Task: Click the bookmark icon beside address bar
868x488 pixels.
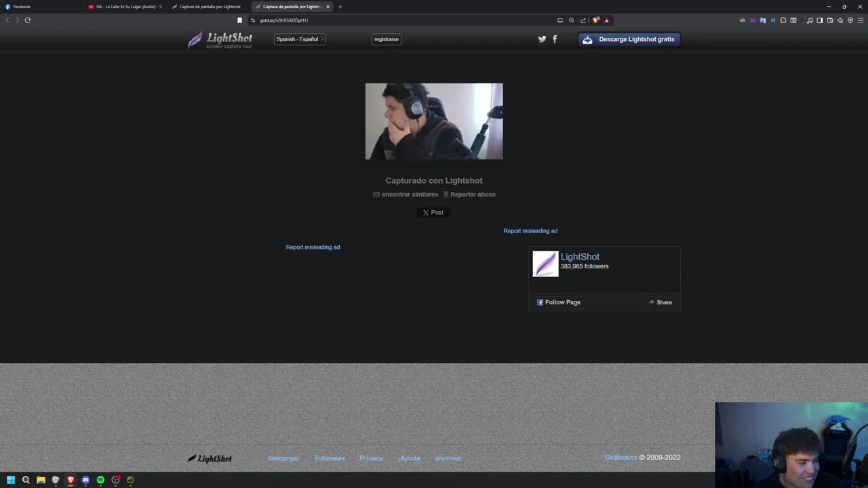Action: 239,20
